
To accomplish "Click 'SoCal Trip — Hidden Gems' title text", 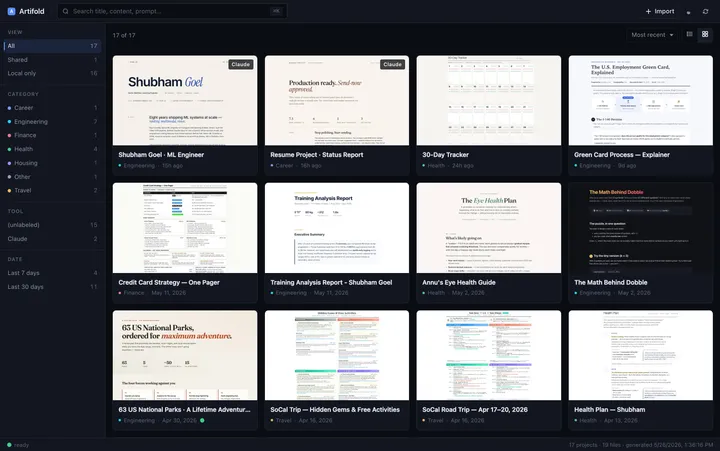I will 335,410.
